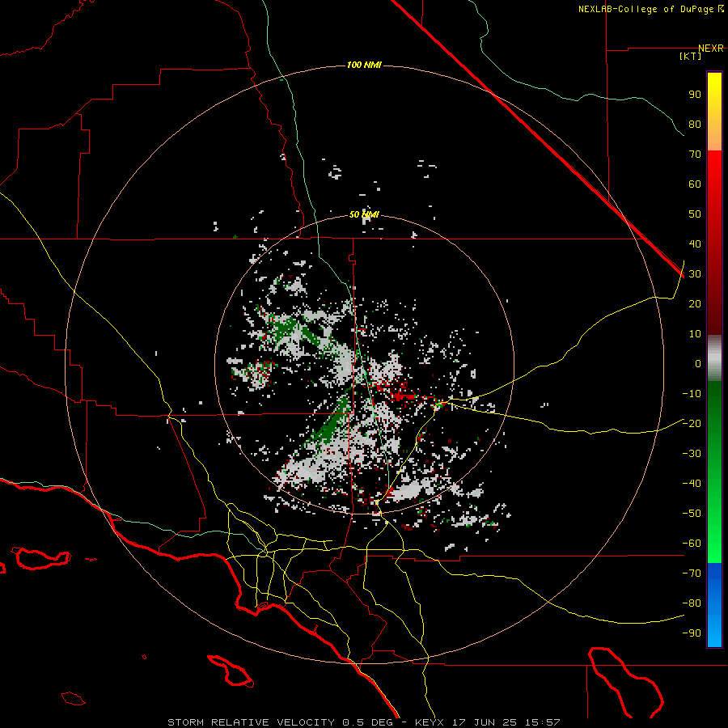
Task: Click the 100 NMI range ring label
Action: (x=364, y=65)
